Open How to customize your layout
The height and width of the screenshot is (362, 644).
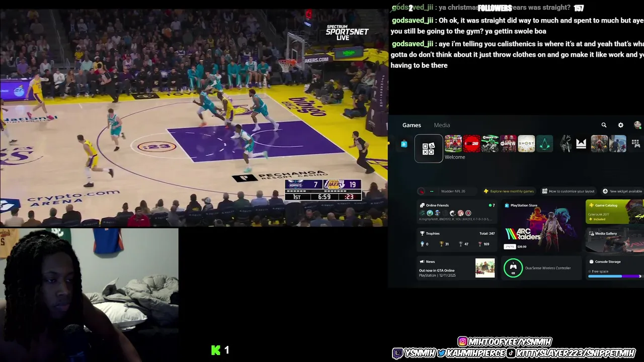(x=568, y=191)
